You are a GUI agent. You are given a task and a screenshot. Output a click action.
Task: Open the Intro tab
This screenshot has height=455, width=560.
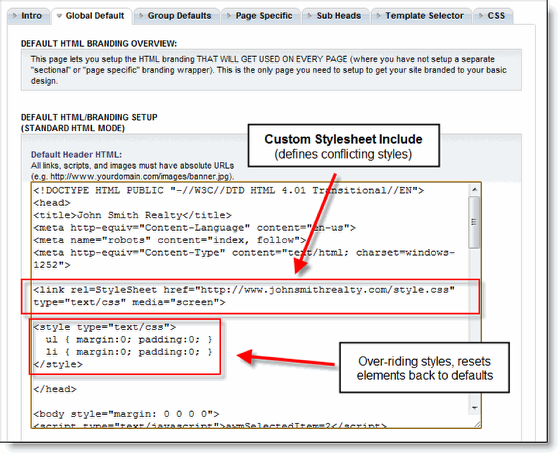click(29, 16)
